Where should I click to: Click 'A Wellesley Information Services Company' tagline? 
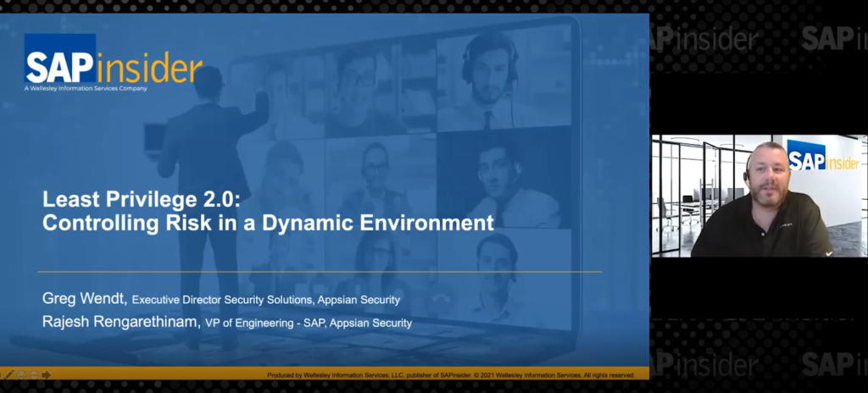[x=86, y=88]
